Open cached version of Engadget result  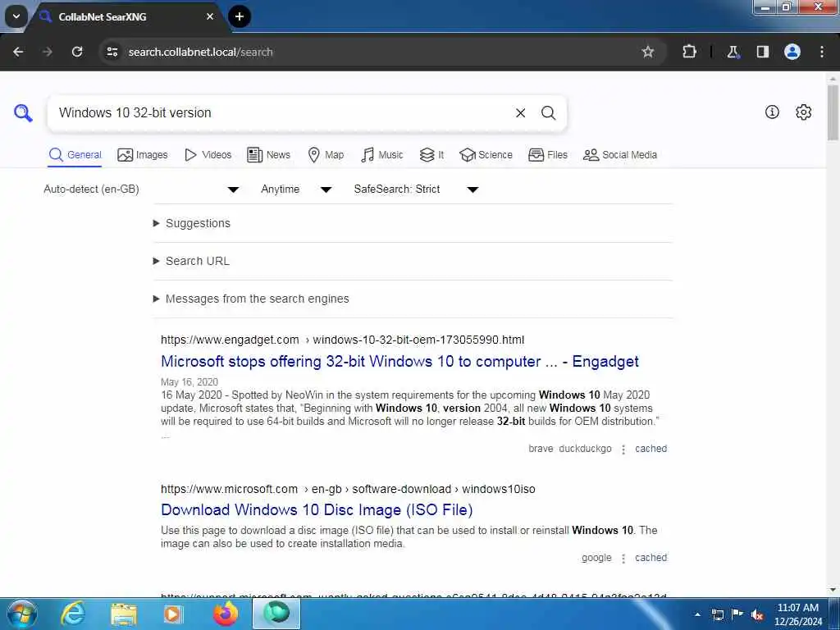[x=651, y=449]
